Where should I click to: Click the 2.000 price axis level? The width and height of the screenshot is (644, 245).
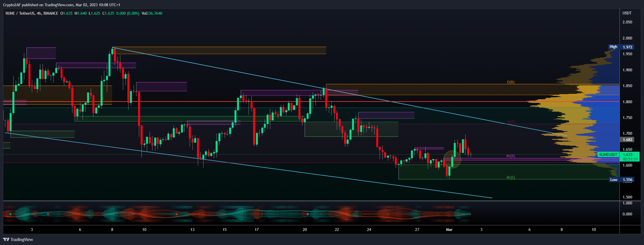click(x=627, y=38)
